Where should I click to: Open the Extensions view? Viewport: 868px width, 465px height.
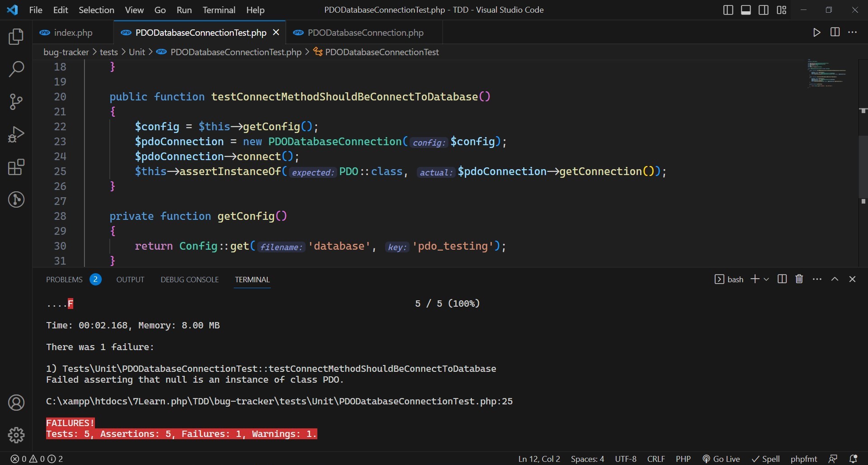click(16, 167)
